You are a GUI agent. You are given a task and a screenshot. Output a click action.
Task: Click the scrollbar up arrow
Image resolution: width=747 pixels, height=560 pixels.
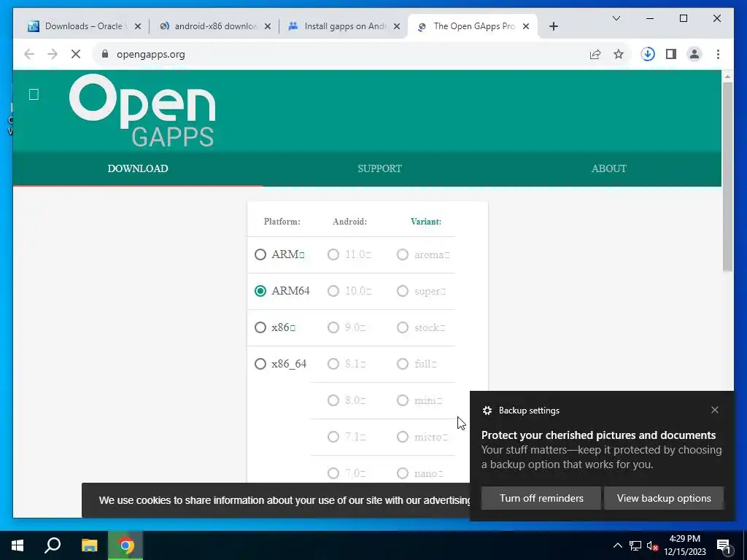pos(727,76)
